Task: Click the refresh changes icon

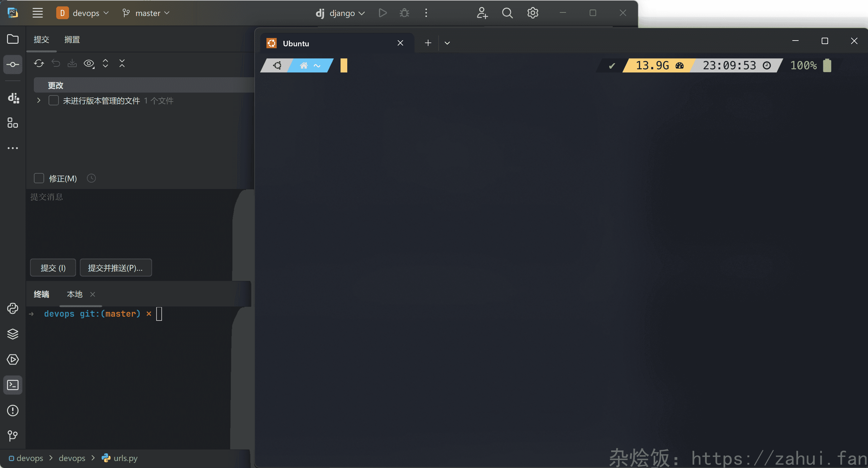Action: click(39, 63)
